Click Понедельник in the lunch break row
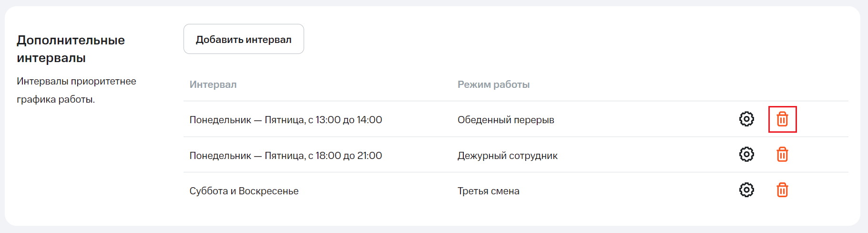 pyautogui.click(x=220, y=120)
